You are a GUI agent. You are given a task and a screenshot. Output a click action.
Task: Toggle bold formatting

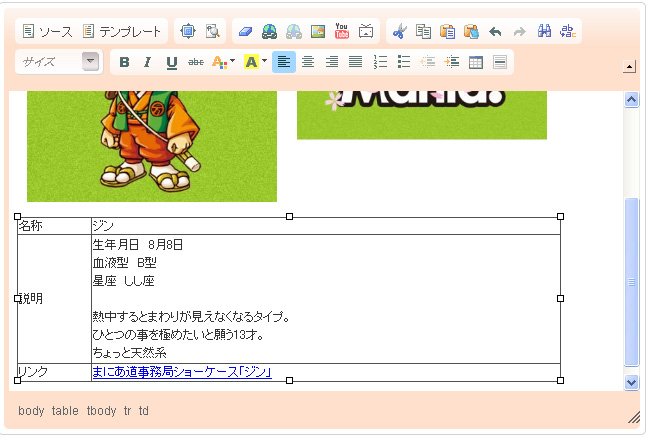point(124,62)
